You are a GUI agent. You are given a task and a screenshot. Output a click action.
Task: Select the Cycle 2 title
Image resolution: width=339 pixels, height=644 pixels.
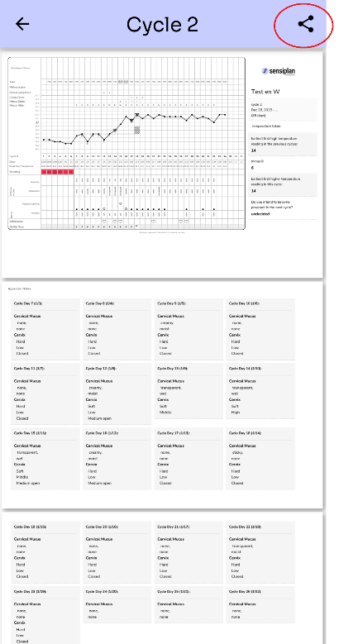point(162,25)
